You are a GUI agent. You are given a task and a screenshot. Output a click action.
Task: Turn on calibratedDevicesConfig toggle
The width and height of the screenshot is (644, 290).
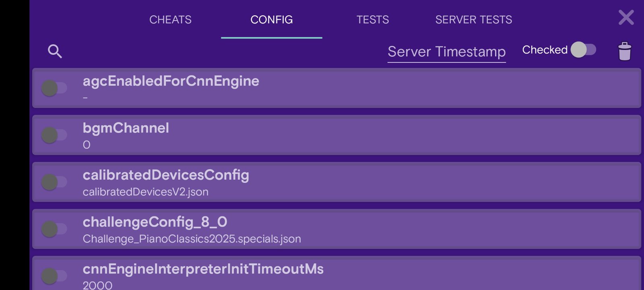[x=54, y=182]
